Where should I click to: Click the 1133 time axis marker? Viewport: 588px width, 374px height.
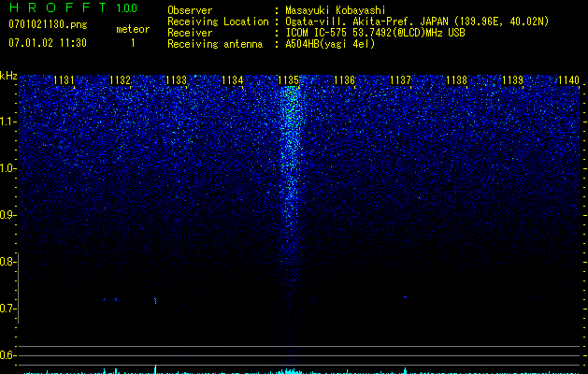coord(177,80)
